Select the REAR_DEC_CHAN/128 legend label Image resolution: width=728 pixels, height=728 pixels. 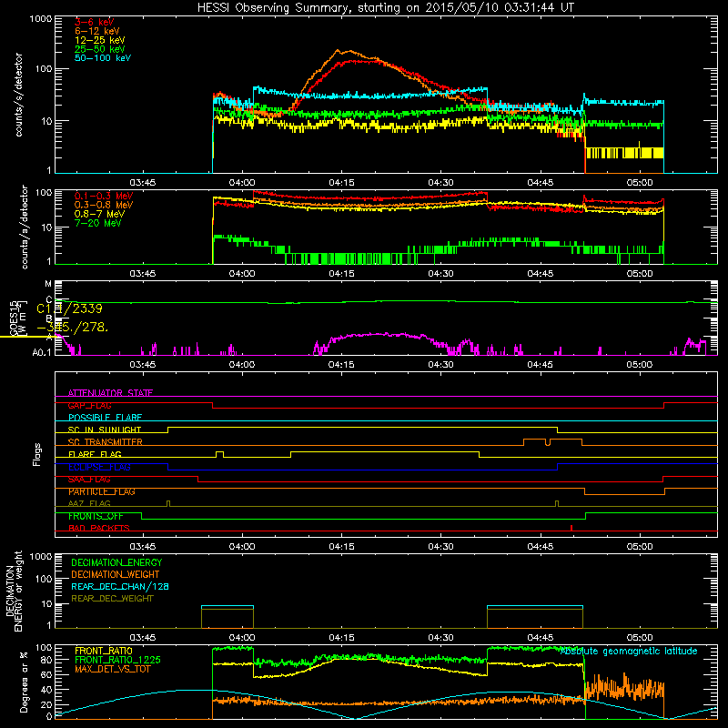(x=120, y=586)
